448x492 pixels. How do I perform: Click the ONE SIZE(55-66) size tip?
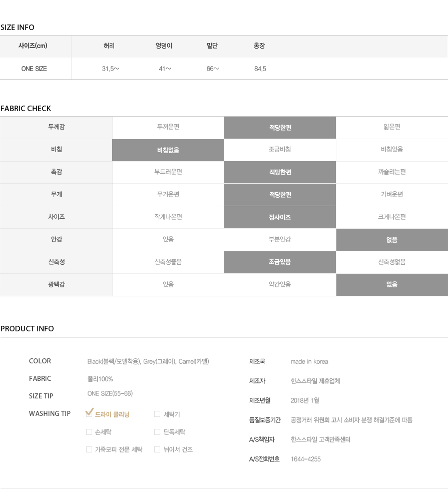tap(110, 393)
